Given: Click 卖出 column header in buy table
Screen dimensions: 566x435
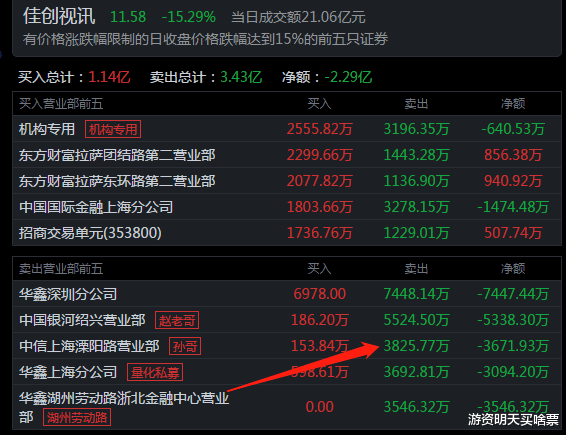Looking at the screenshot, I should [x=416, y=104].
